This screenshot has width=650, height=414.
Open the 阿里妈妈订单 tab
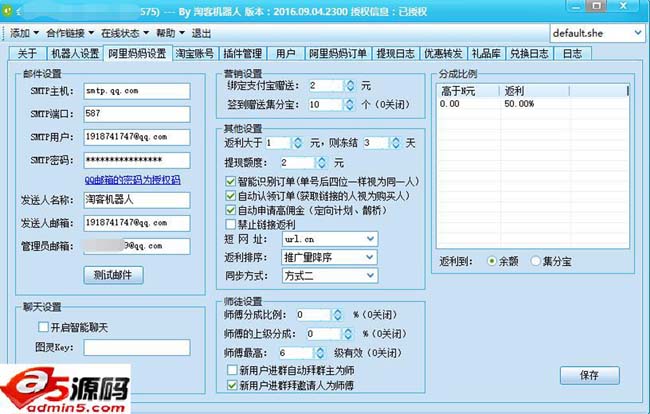(337, 53)
